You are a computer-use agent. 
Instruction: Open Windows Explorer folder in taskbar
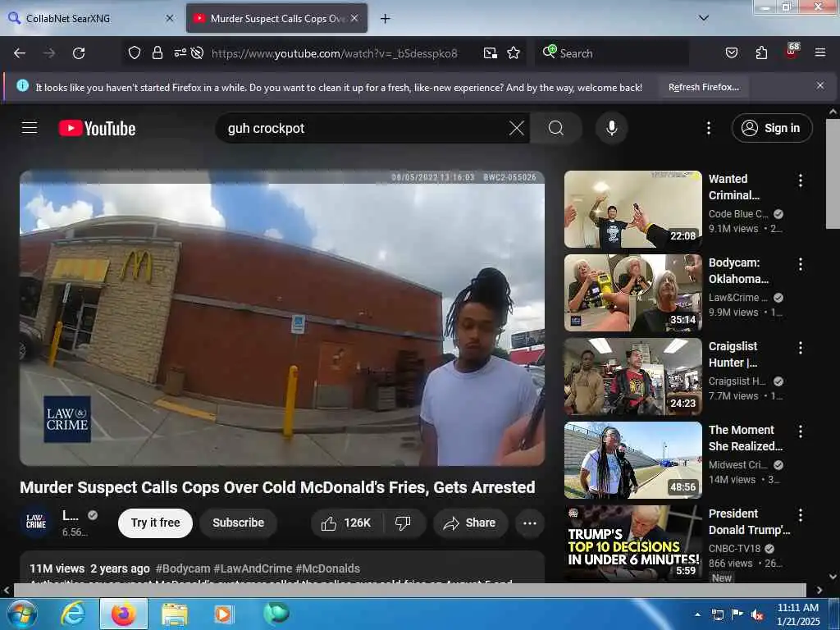point(175,614)
